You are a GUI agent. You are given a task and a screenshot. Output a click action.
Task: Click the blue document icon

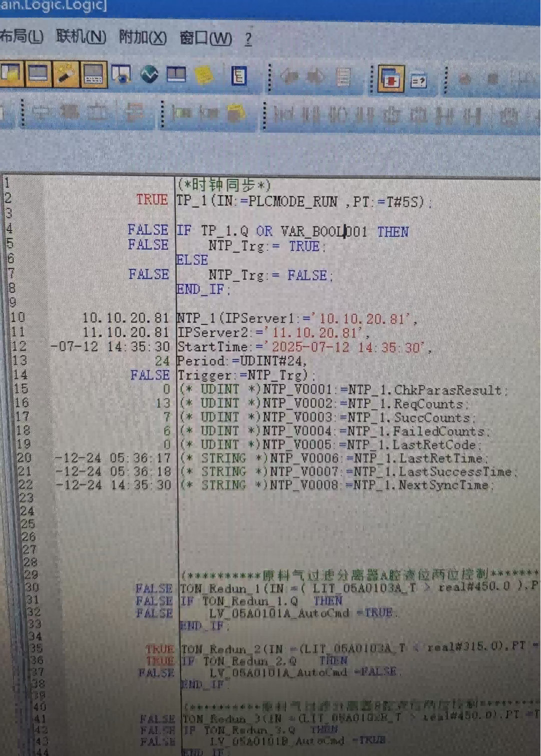point(239,76)
